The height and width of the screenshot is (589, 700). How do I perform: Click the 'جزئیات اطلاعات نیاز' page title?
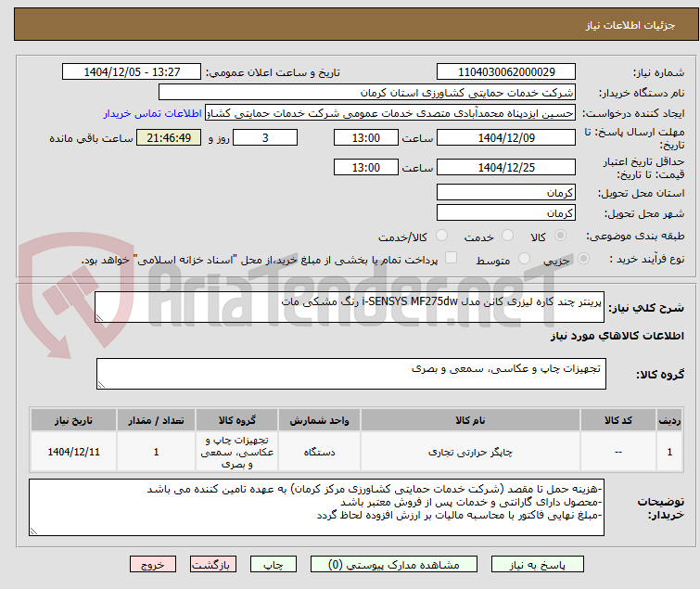(x=630, y=25)
